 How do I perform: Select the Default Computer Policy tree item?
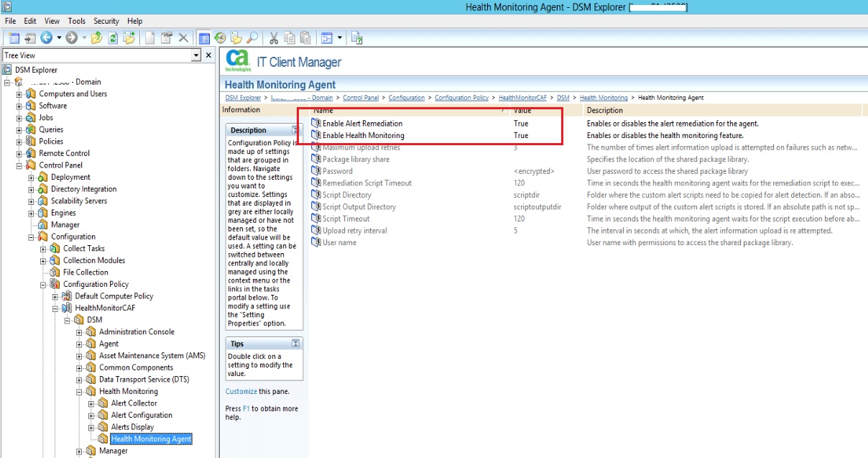click(x=114, y=296)
